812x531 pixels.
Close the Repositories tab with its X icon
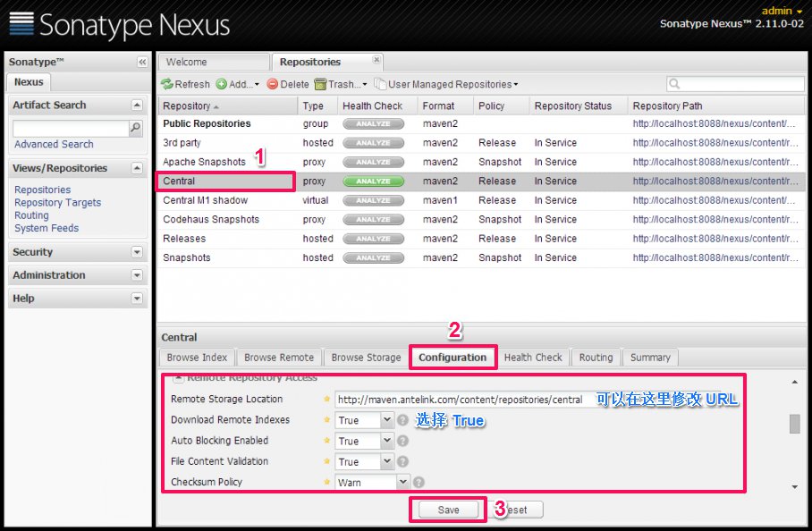376,60
